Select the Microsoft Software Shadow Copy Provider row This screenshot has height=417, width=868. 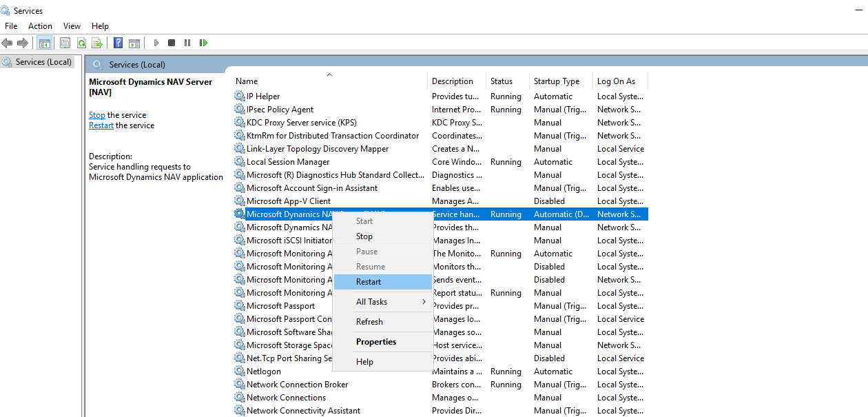click(441, 332)
